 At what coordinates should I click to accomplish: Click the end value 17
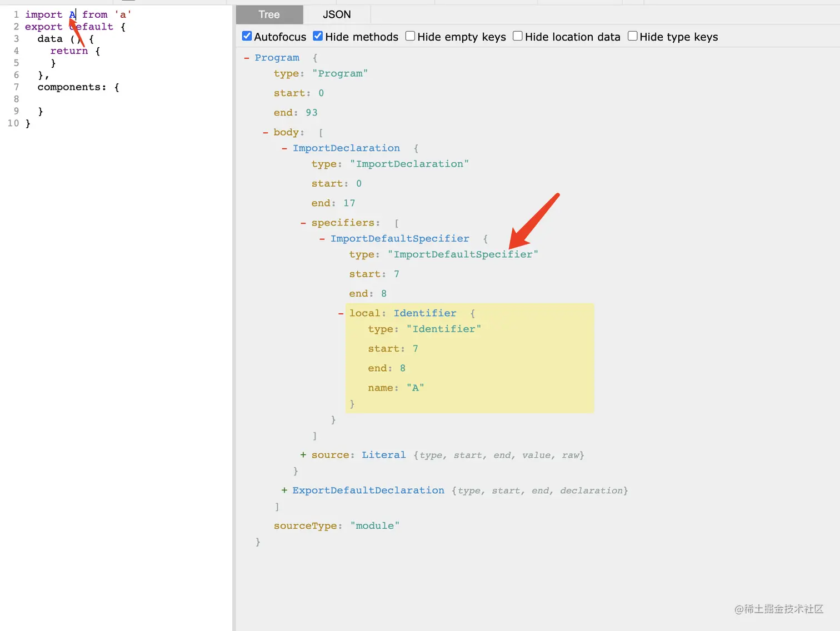pos(349,203)
